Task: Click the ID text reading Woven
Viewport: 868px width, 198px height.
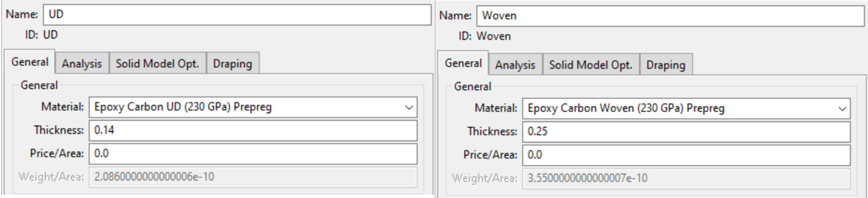Action: (x=494, y=36)
